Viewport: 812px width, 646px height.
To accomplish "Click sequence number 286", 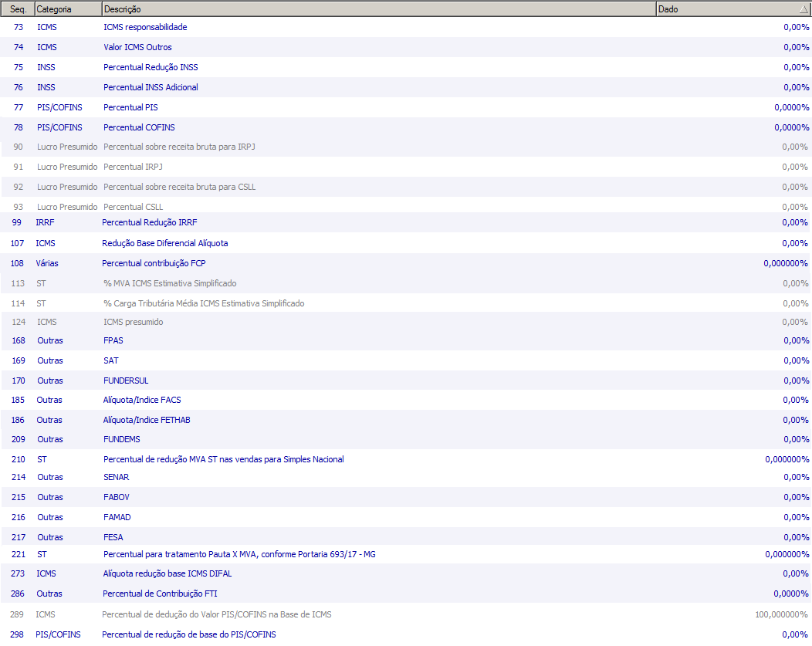I will coord(18,594).
